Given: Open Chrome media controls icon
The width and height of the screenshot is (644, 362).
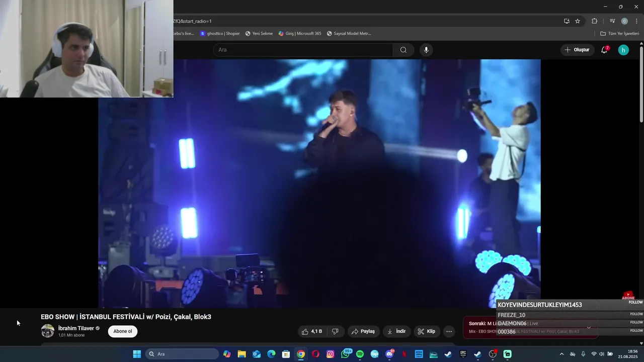Looking at the screenshot, I should pos(612,21).
